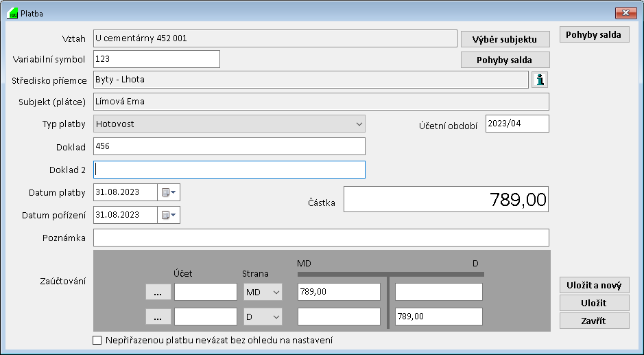Image resolution: width=644 pixels, height=355 pixels.
Task: Open account lookup for the D row
Action: coord(158,317)
